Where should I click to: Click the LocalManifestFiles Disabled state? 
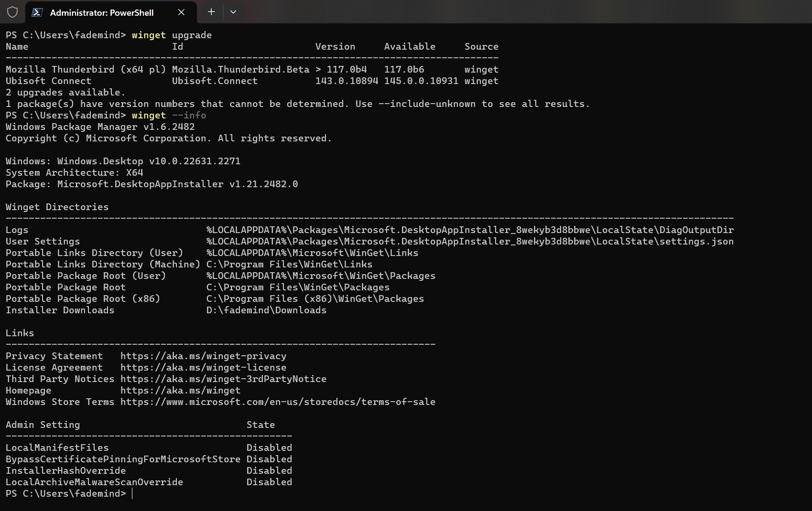pos(269,447)
